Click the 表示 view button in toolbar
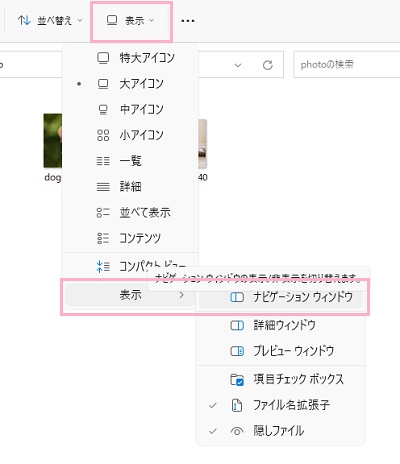Image resolution: width=400 pixels, height=464 pixels. [x=131, y=21]
